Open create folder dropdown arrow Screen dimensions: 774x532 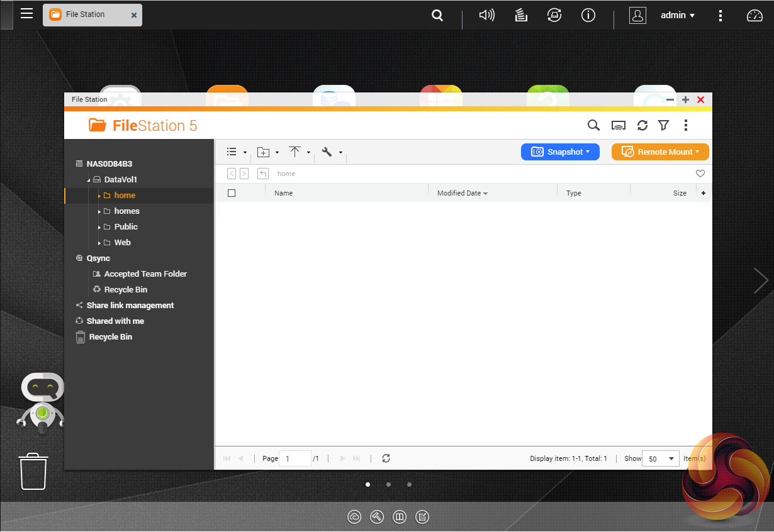(278, 152)
